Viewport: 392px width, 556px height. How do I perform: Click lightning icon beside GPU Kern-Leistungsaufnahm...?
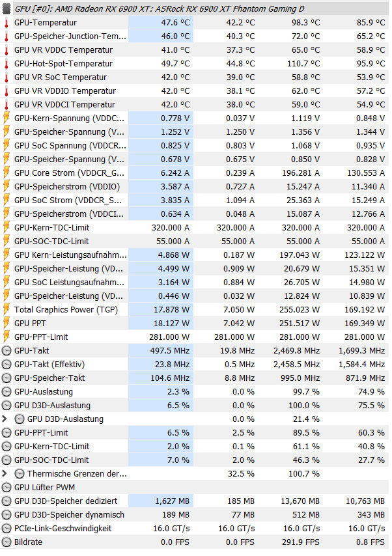coord(7,255)
